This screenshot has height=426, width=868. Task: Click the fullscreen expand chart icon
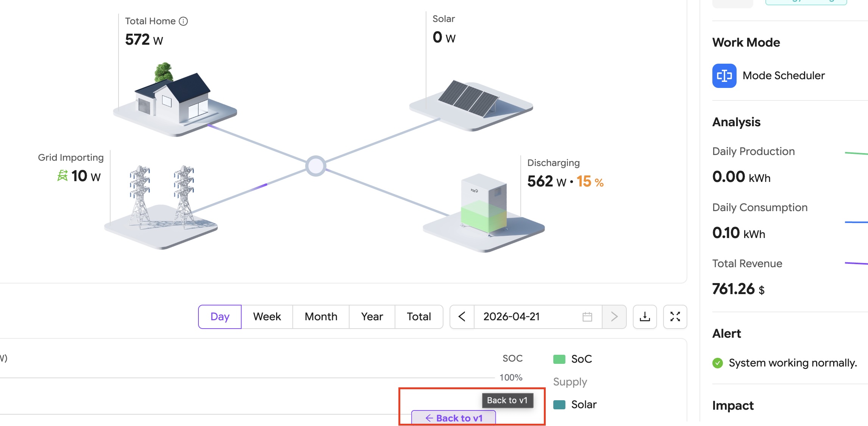(x=675, y=317)
